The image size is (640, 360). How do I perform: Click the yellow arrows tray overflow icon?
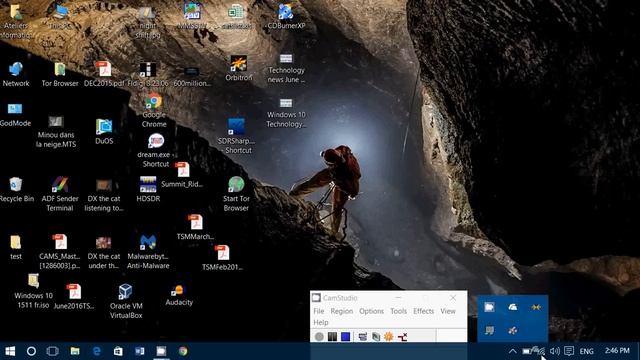(536, 307)
